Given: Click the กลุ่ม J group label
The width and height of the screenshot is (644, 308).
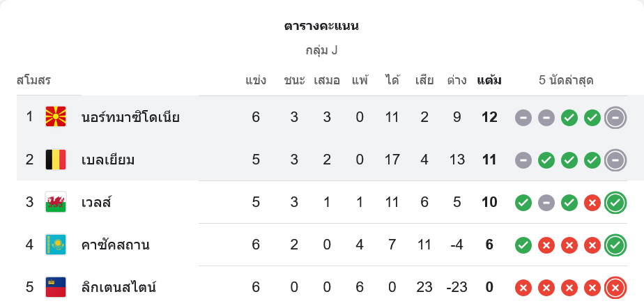Looking at the screenshot, I should pos(321,51).
